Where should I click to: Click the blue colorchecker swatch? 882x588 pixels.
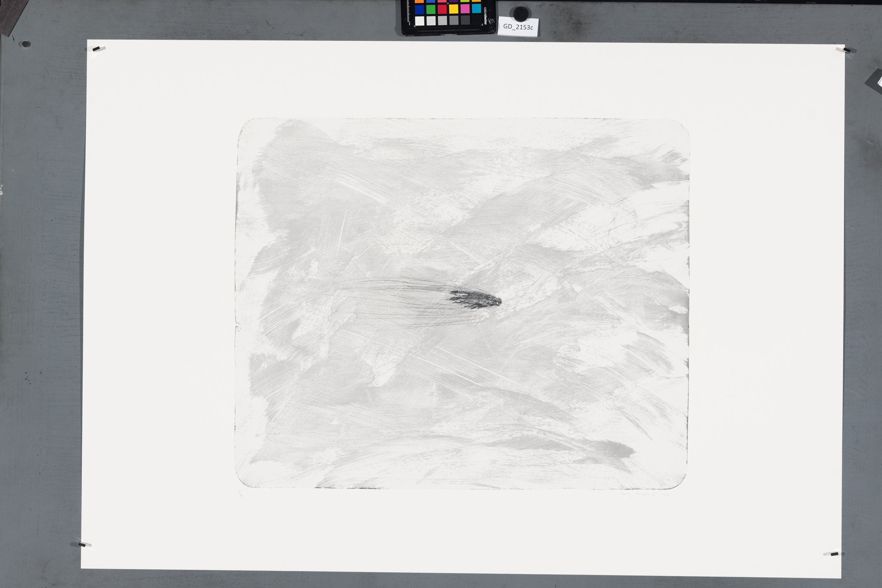[419, 9]
